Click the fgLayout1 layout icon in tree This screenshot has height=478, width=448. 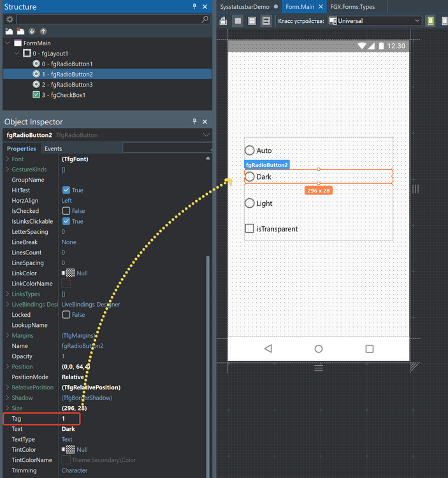click(27, 54)
